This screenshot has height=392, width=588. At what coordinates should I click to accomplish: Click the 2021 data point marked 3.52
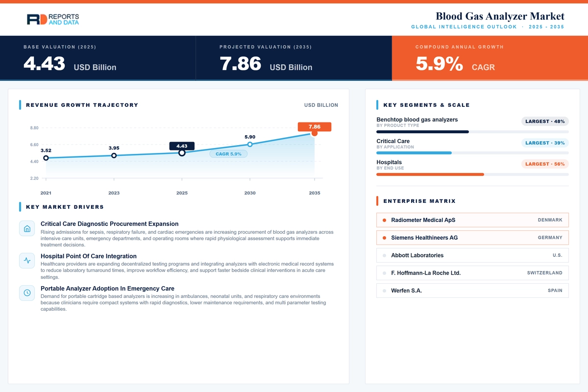point(46,158)
